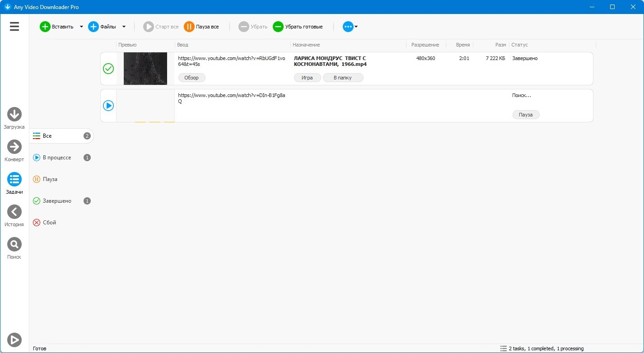The width and height of the screenshot is (644, 353).
Task: Click the Старт все play icon
Action: [x=149, y=27]
